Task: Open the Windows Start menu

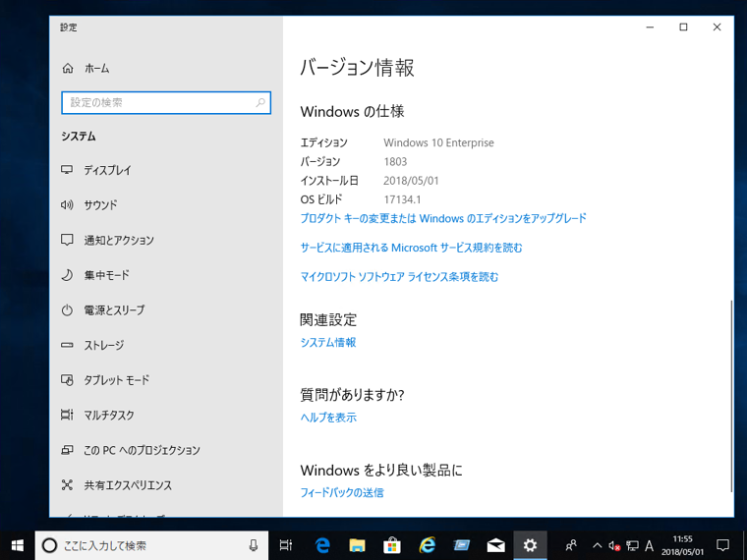Action: coord(17,545)
